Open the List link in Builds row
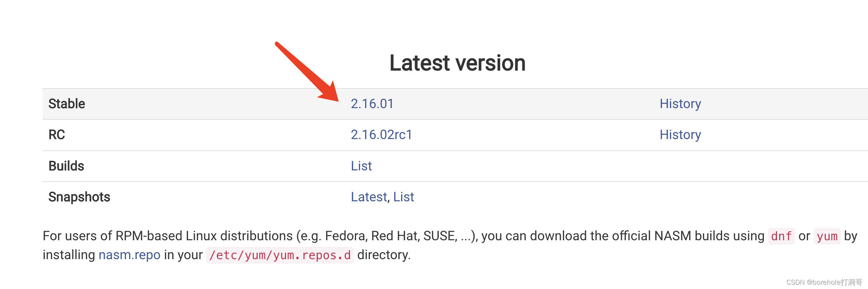 [361, 166]
